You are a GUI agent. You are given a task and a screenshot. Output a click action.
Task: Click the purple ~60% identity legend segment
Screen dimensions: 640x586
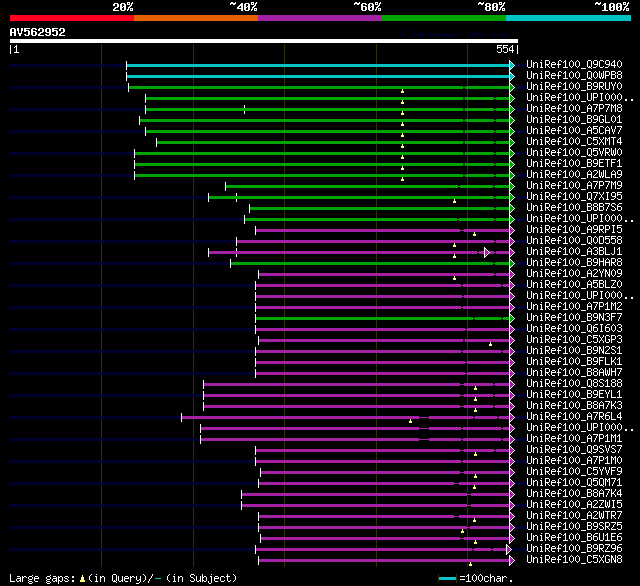320,18
